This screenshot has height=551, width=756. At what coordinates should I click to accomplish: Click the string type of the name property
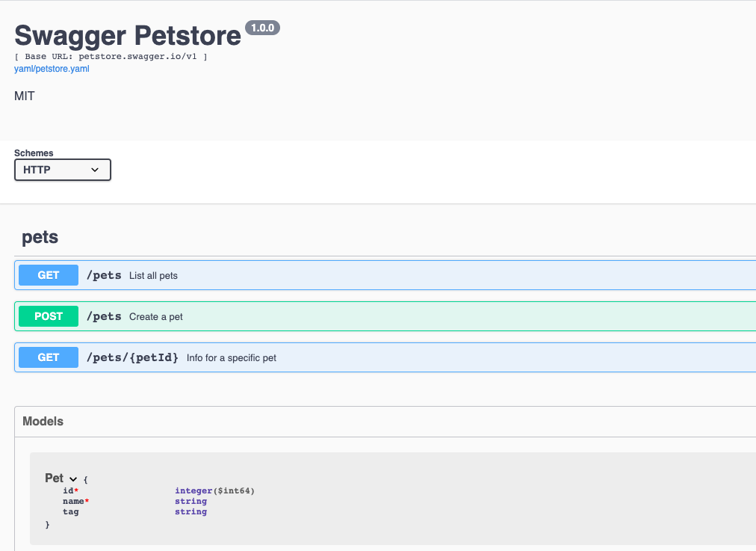191,502
